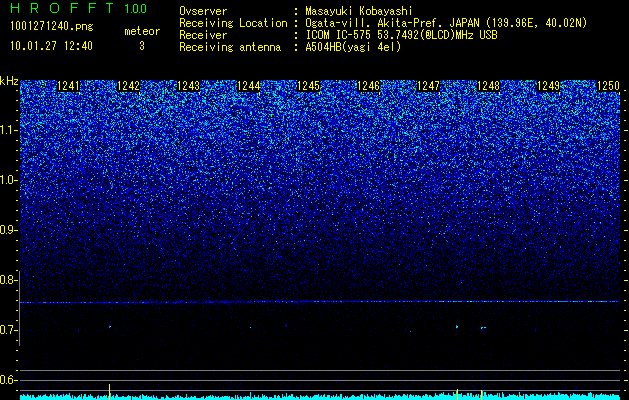Click the Ovserver field label

[x=203, y=11]
